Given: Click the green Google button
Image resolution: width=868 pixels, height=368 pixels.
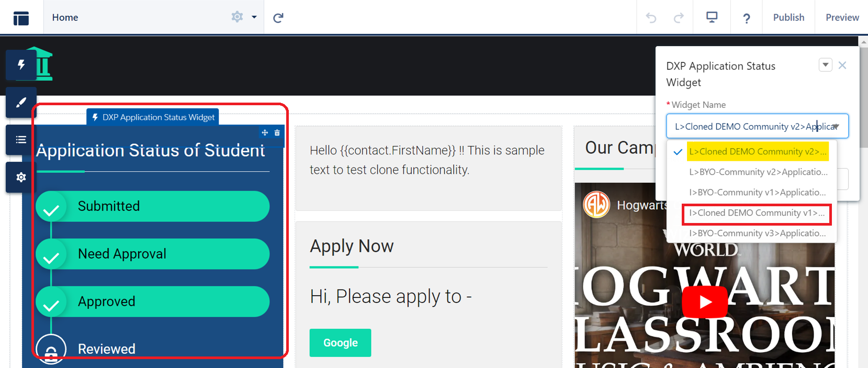Looking at the screenshot, I should pyautogui.click(x=340, y=343).
